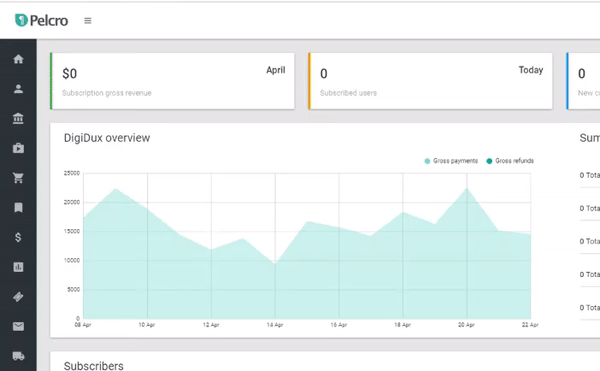Image resolution: width=600 pixels, height=371 pixels.
Task: Open the Customers person icon in sidebar
Action: (18, 89)
